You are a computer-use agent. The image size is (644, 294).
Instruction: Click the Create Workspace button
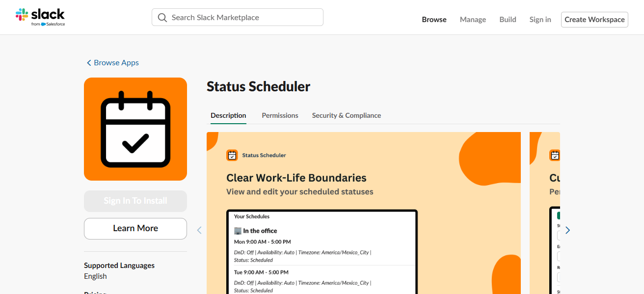point(594,20)
